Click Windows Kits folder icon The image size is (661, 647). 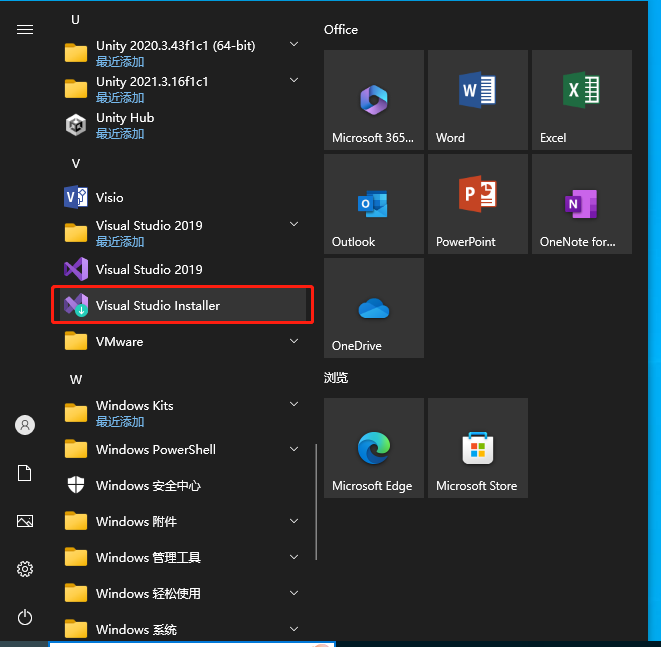point(76,413)
